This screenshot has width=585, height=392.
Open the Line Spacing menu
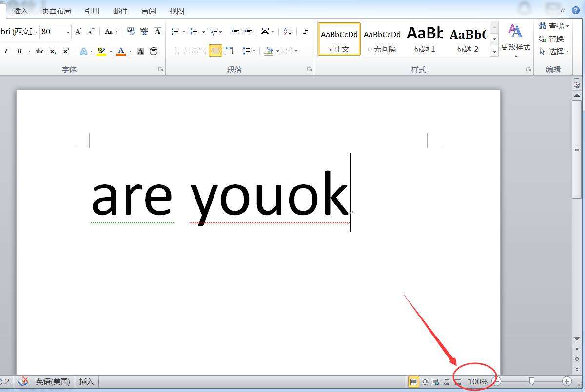coord(249,51)
